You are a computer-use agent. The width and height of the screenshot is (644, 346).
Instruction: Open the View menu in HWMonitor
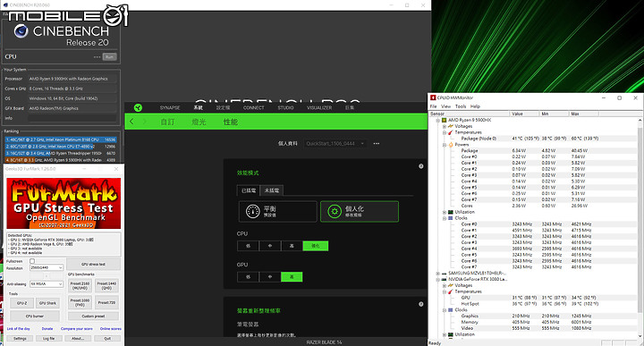445,106
